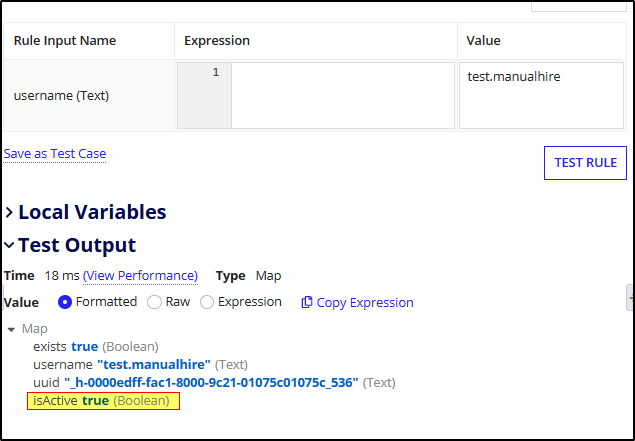This screenshot has height=441, width=635.
Task: Click the Rule Input Name column header
Action: coord(65,41)
